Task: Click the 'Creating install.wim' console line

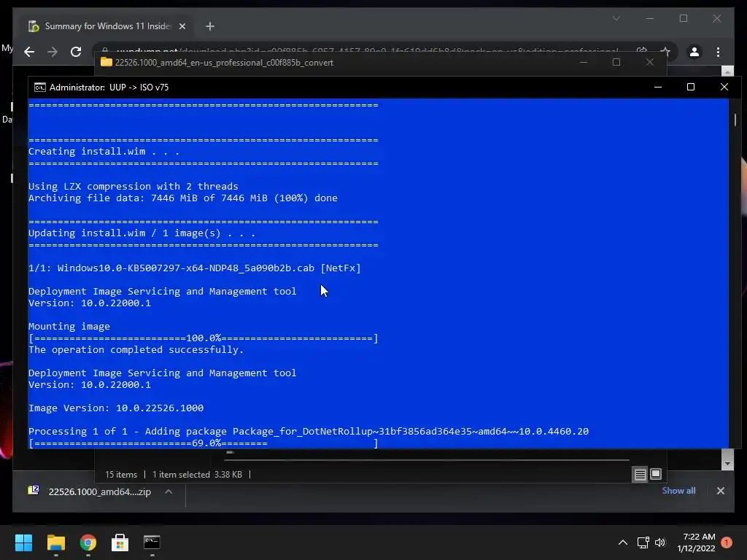Action: click(x=104, y=152)
